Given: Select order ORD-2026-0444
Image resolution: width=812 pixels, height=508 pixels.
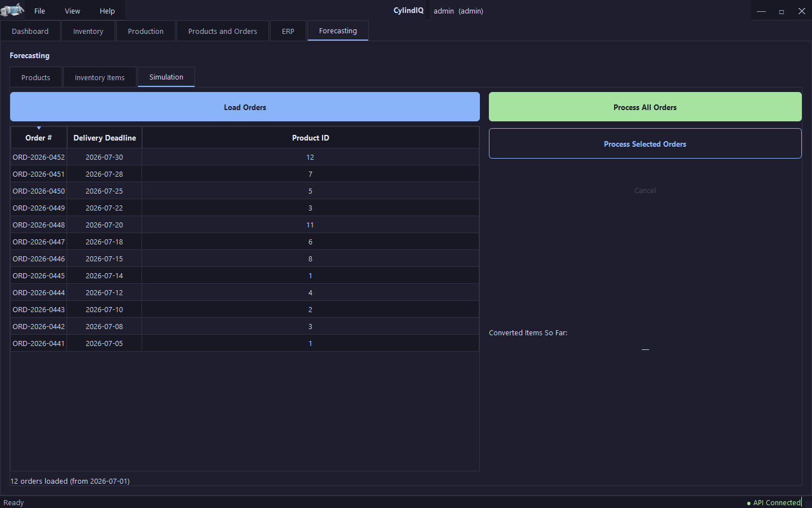Looking at the screenshot, I should 39,292.
